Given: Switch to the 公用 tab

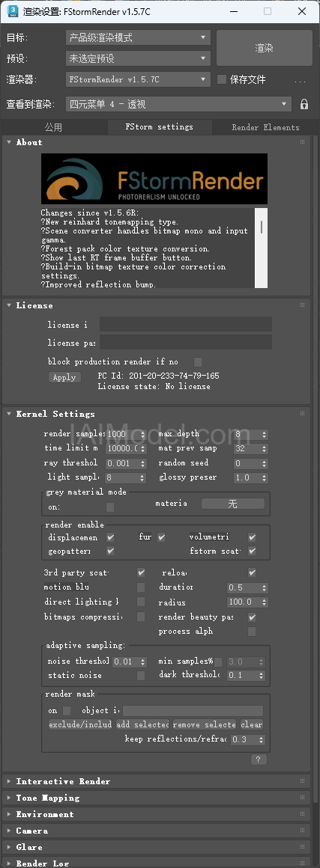Looking at the screenshot, I should (54, 127).
